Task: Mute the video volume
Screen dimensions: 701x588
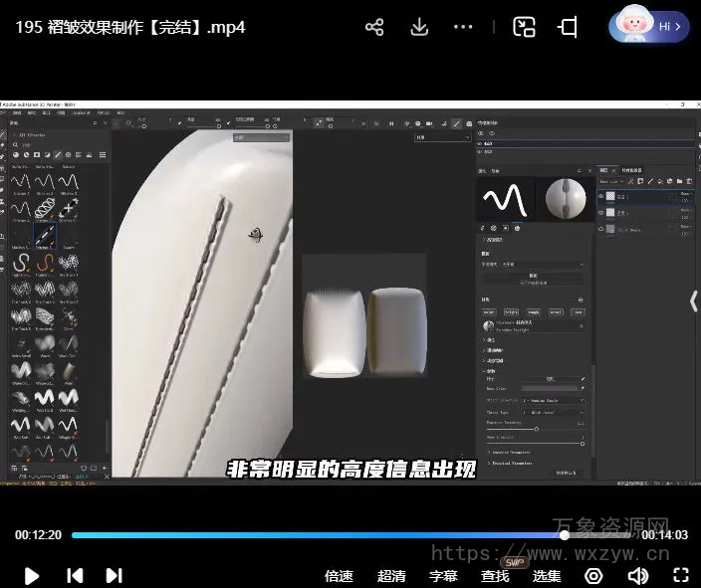Action: click(637, 575)
